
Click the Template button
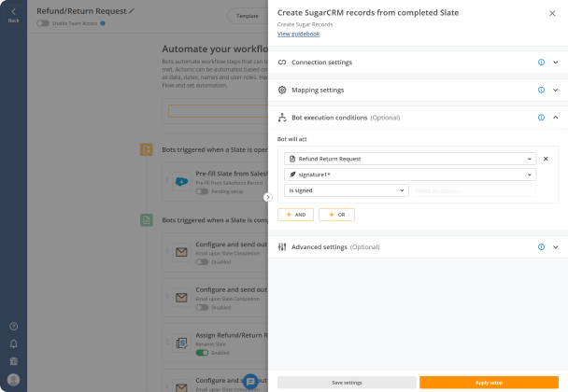point(248,16)
